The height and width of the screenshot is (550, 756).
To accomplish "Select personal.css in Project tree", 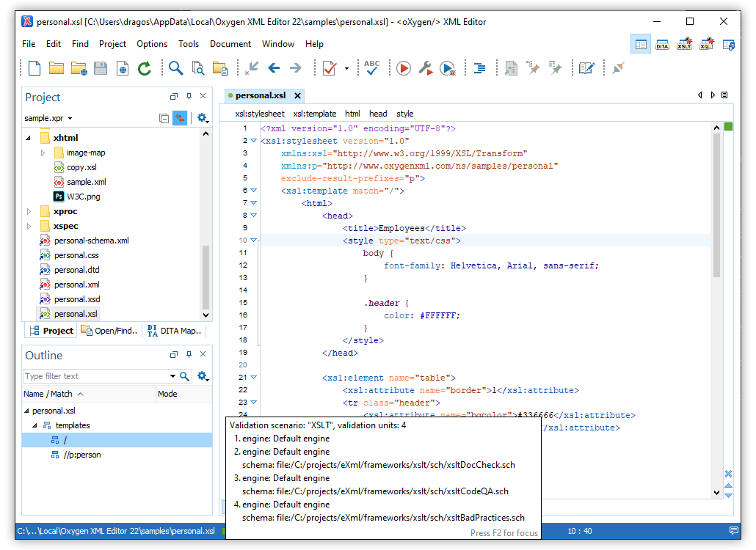I will pos(69,255).
